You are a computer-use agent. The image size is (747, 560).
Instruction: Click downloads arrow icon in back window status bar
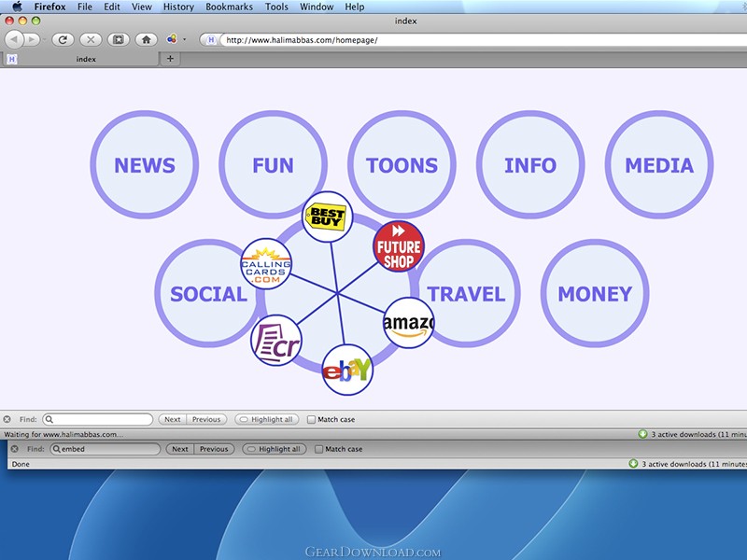click(x=633, y=463)
